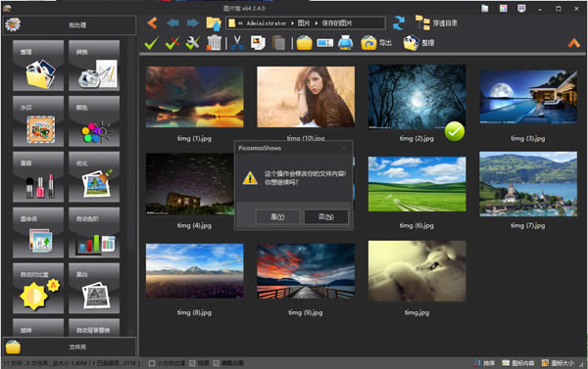Select thumbnail timg (1).jpg

pyautogui.click(x=194, y=97)
